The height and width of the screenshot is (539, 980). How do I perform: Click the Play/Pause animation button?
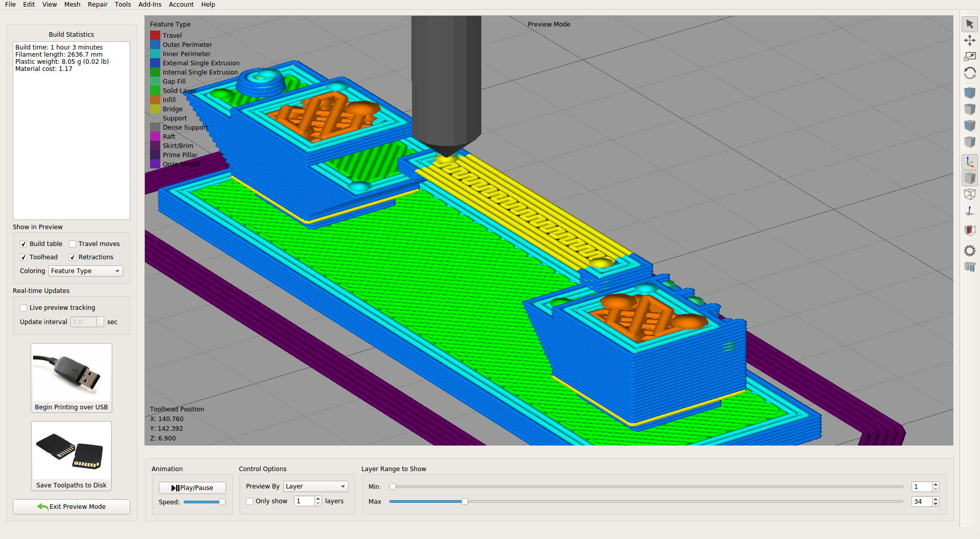pyautogui.click(x=192, y=488)
